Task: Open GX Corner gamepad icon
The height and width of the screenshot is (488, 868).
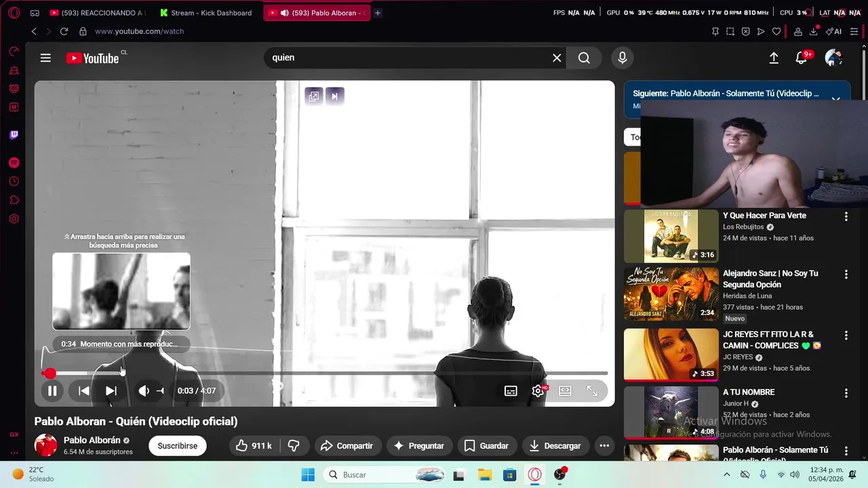Action: click(x=35, y=13)
